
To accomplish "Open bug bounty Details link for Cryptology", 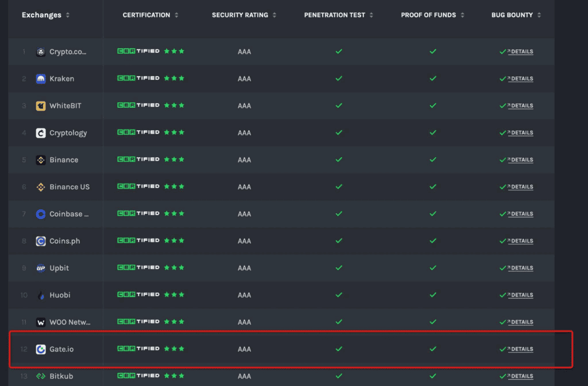I will tap(520, 133).
